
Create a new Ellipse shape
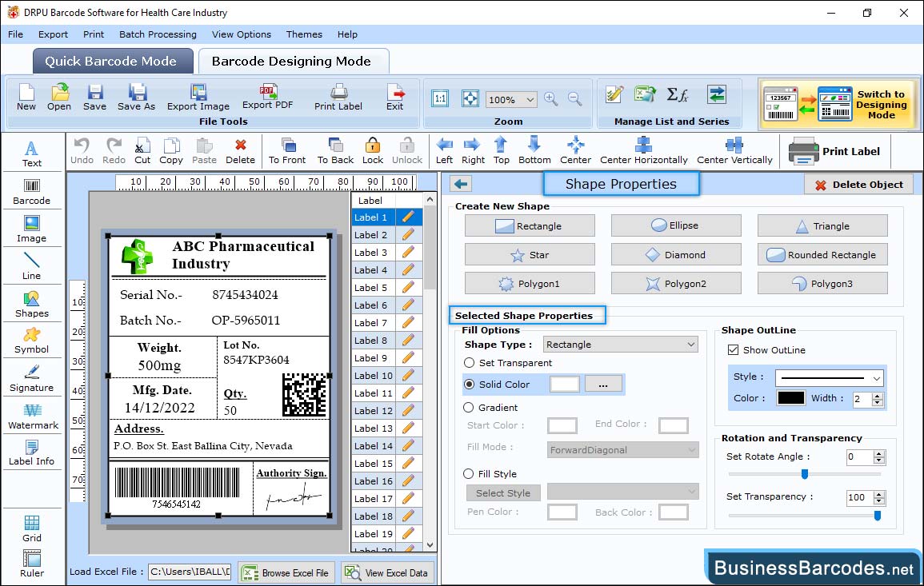pyautogui.click(x=676, y=225)
